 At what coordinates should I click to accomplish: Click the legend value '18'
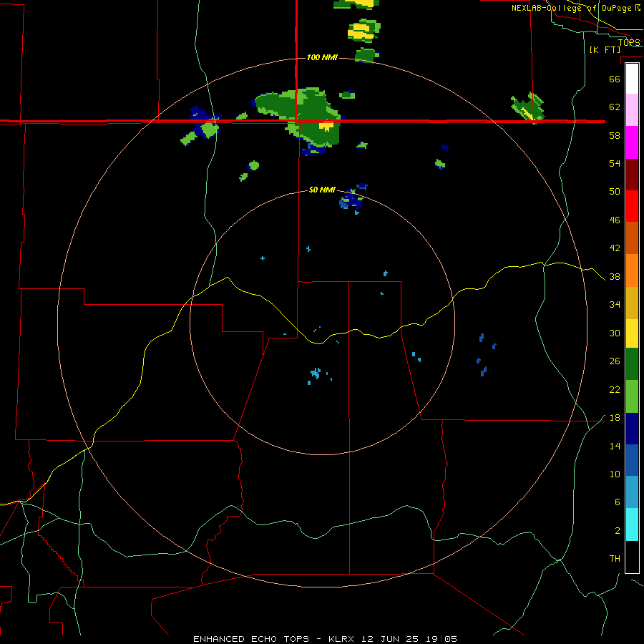(x=615, y=418)
